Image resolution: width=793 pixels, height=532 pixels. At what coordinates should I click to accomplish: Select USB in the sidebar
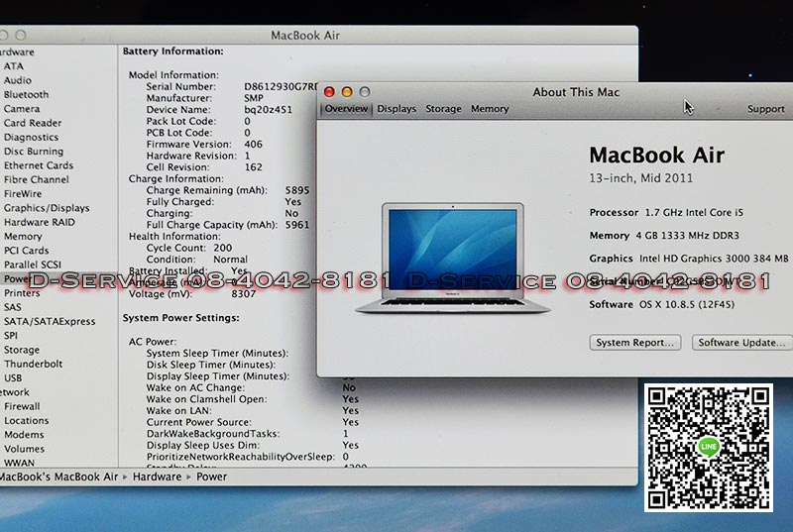(13, 377)
